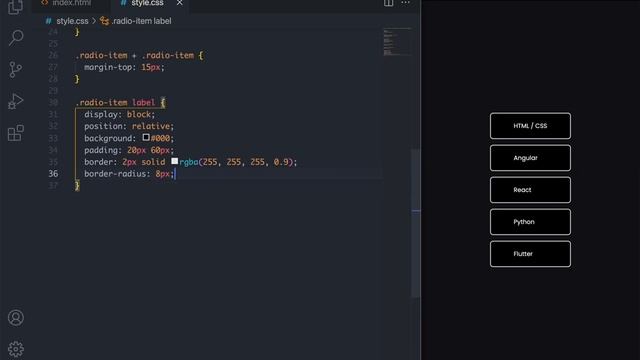Click the 'position: relative;' line
This screenshot has height=360, width=640.
[x=129, y=126]
